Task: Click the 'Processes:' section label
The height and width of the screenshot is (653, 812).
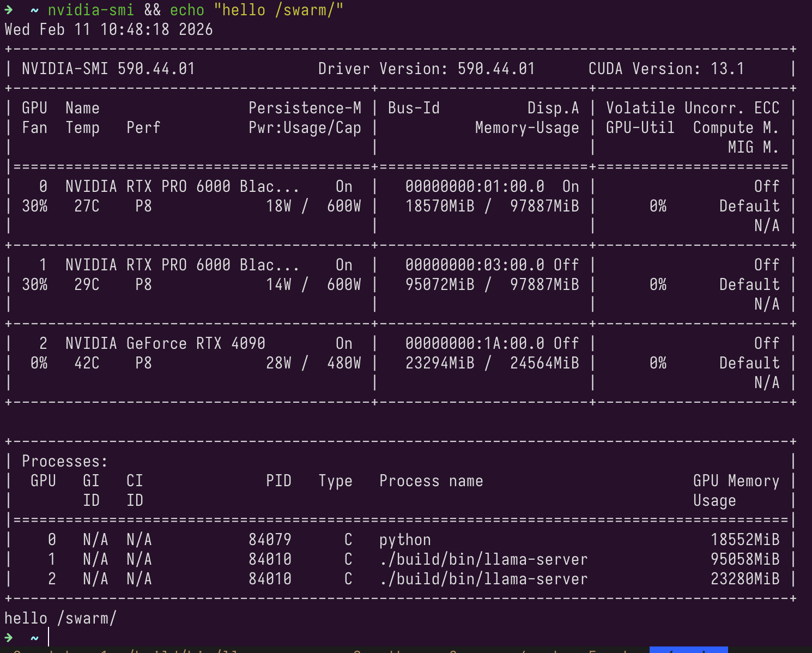Action: point(65,461)
